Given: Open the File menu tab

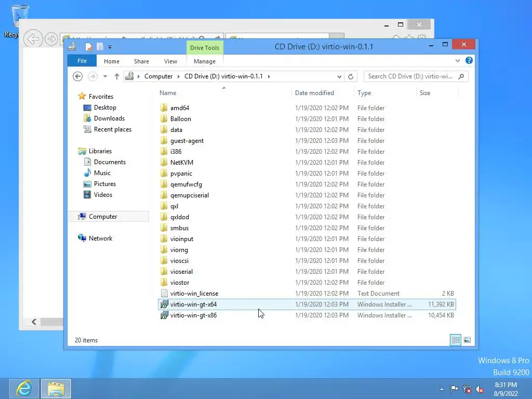Looking at the screenshot, I should click(82, 61).
